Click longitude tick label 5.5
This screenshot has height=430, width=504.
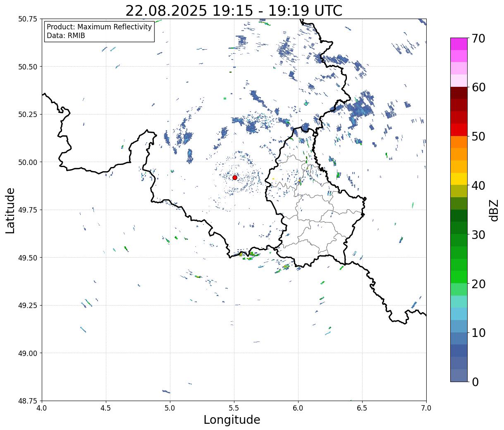234,408
